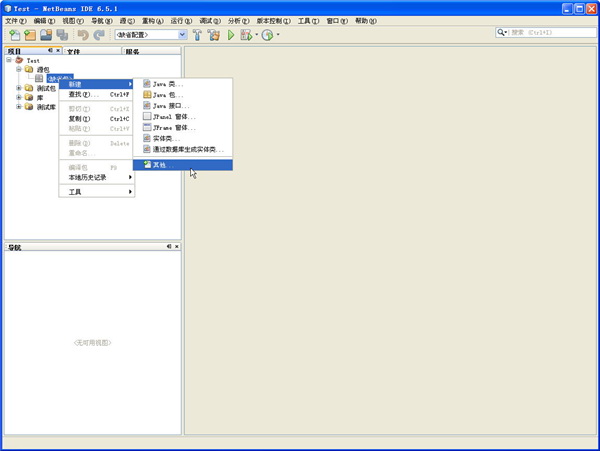Image resolution: width=600 pixels, height=451 pixels.
Task: Click the Clean and Build icon
Action: point(214,35)
